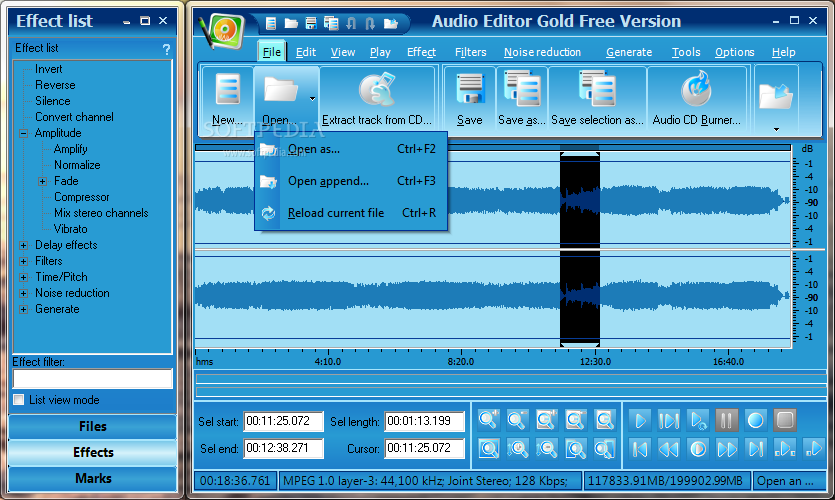Click the Rewind double-arrow button
Image resolution: width=835 pixels, height=500 pixels.
668,449
